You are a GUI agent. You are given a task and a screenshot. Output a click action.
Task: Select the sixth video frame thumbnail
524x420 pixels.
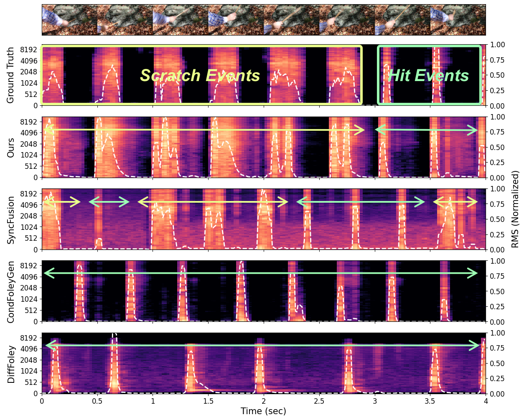coord(347,20)
